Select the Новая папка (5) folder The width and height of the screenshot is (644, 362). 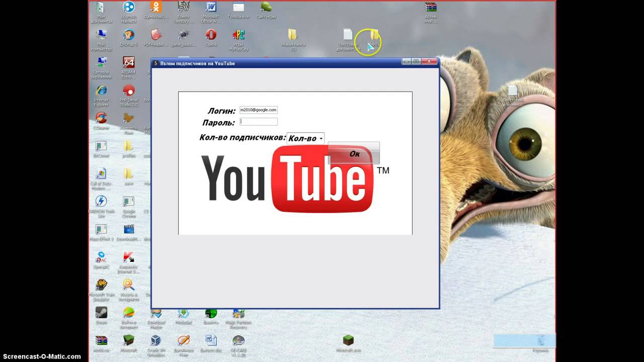(x=293, y=40)
